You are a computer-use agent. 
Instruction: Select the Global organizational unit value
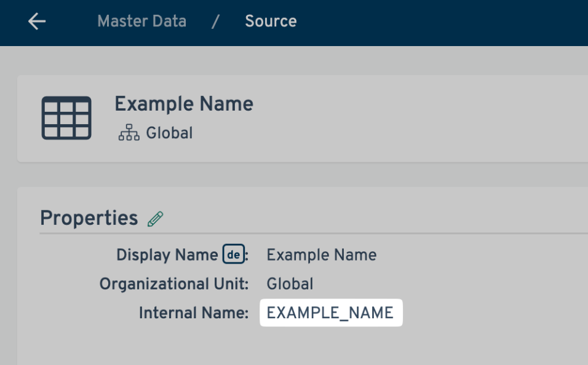[x=290, y=284]
